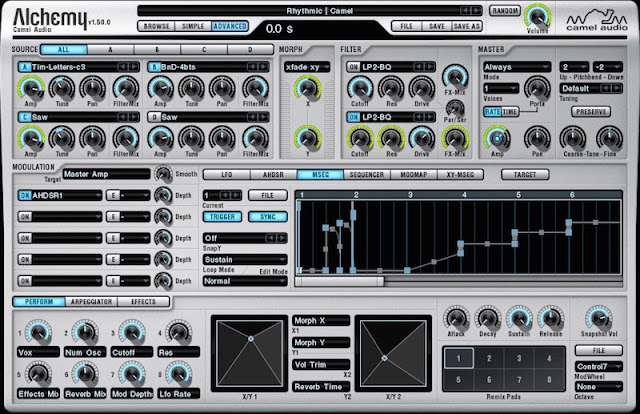Open the Sustain loop mode dropdown
This screenshot has height=414, width=640.
(x=245, y=260)
